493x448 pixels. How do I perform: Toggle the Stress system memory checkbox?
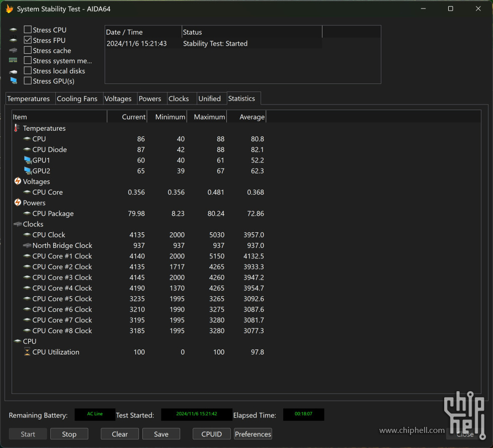(28, 60)
